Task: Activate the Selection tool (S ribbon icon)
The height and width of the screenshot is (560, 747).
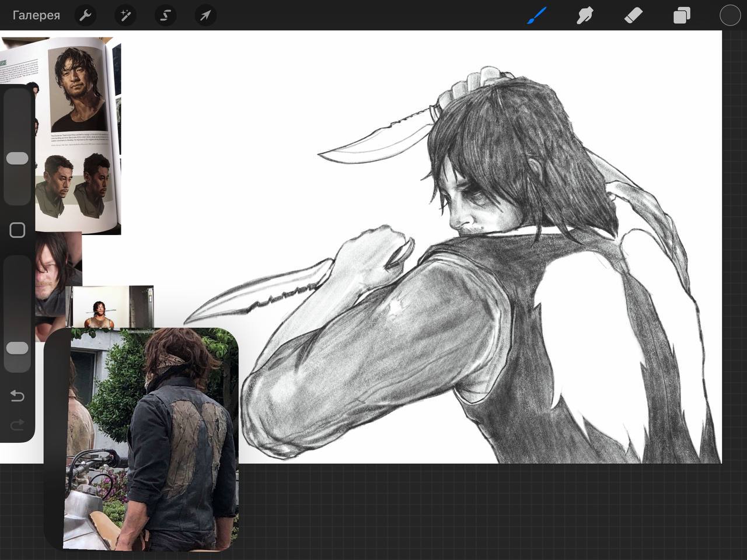Action: point(165,16)
